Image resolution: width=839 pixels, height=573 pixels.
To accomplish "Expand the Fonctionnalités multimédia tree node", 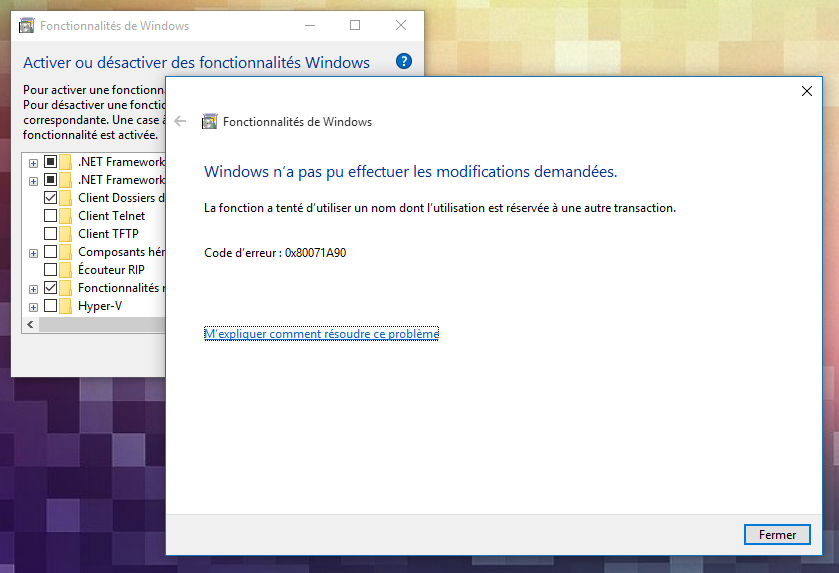I will click(33, 289).
